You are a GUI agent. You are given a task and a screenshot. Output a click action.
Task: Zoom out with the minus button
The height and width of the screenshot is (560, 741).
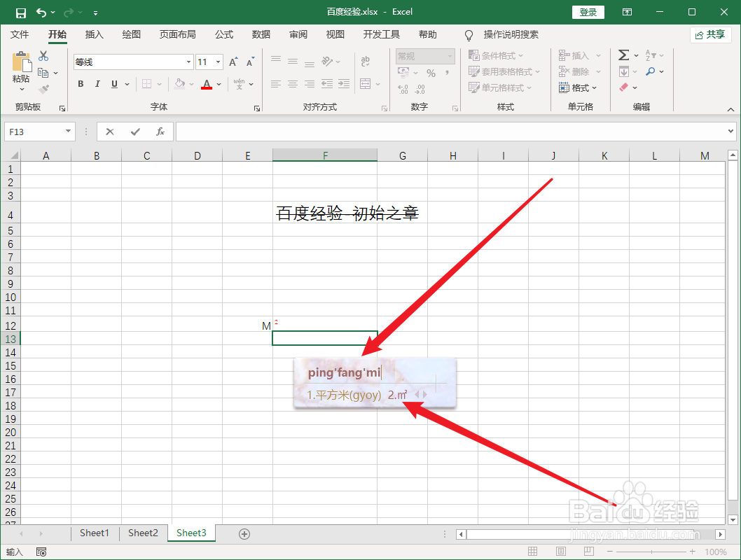[x=610, y=552]
